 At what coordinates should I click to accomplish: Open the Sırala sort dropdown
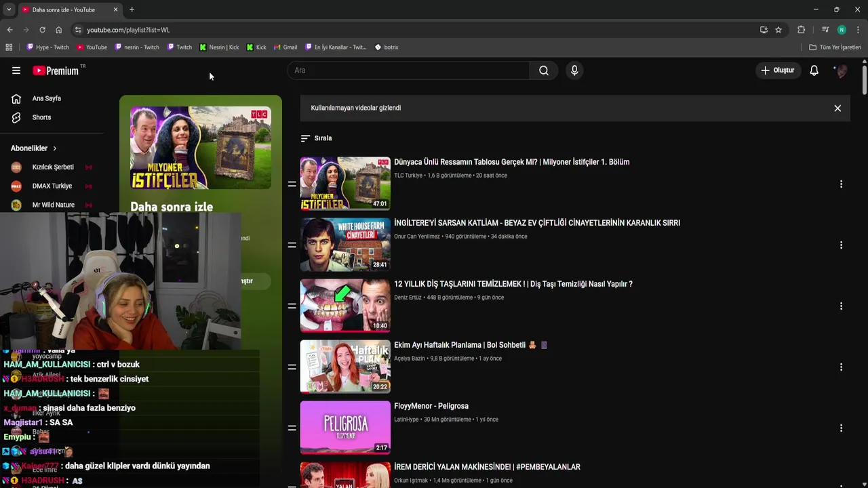tap(317, 138)
